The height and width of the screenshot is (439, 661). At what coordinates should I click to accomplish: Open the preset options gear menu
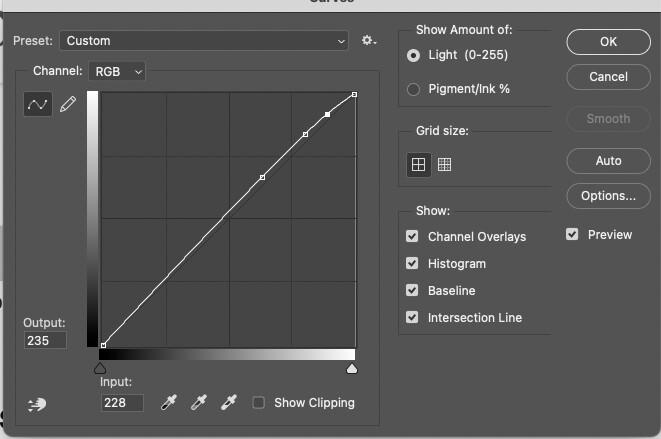point(368,41)
